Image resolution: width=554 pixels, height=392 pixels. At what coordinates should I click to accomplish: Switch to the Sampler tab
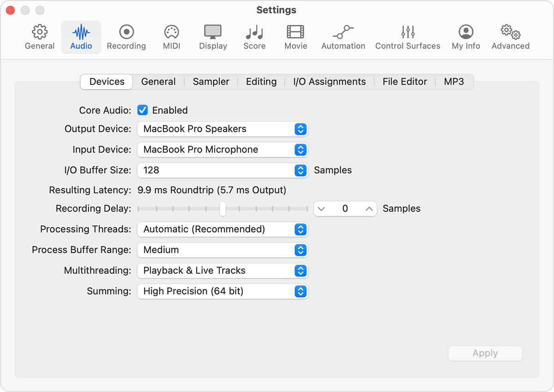(x=211, y=82)
